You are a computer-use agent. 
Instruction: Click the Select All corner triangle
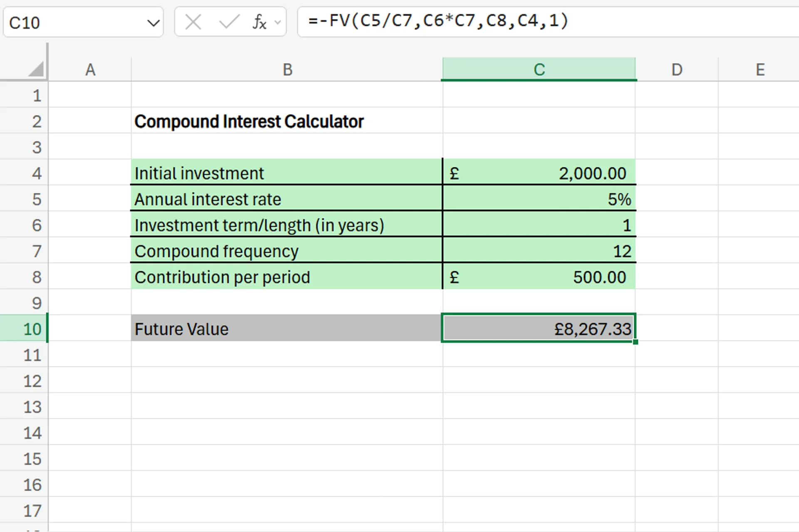pos(36,69)
